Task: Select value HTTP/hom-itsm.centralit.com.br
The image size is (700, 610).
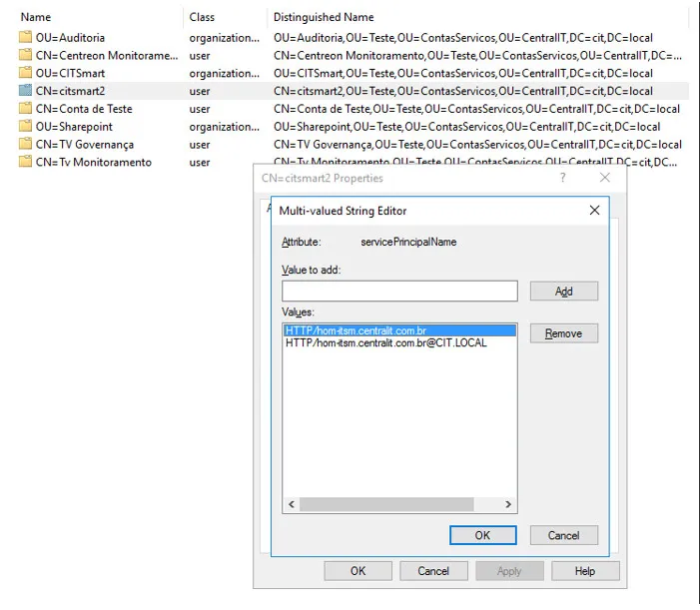Action: (399, 330)
